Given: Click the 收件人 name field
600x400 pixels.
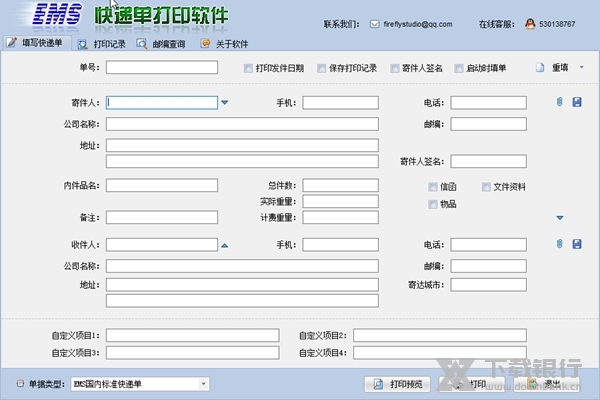Looking at the screenshot, I should 162,245.
